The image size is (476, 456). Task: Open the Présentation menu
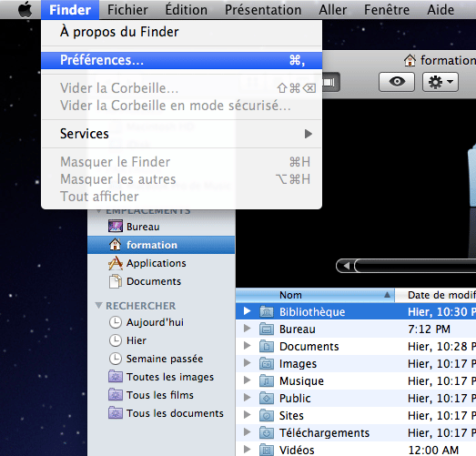pos(263,10)
